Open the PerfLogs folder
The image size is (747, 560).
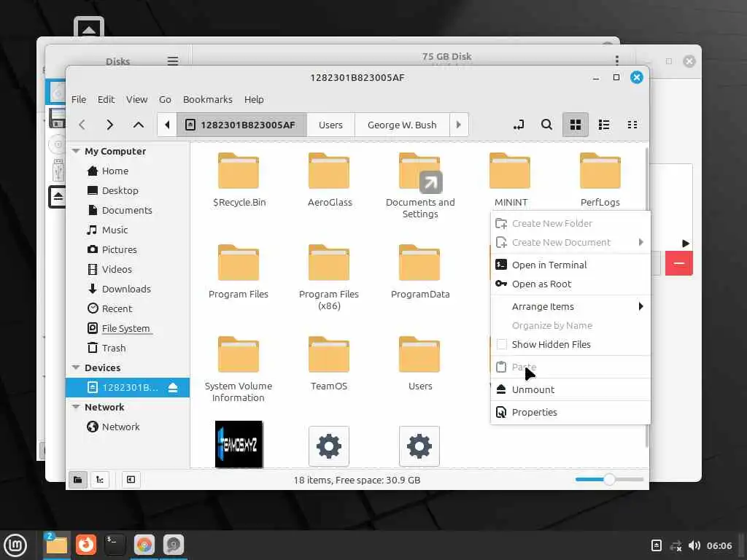pyautogui.click(x=600, y=180)
